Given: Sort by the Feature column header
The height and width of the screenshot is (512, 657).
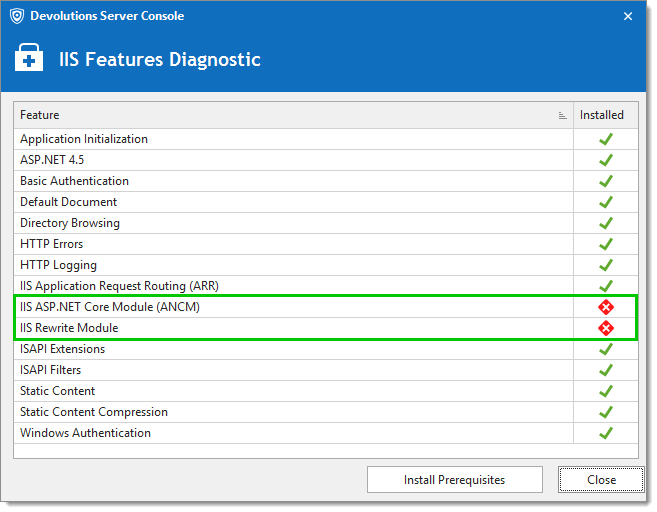Looking at the screenshot, I should pos(293,115).
